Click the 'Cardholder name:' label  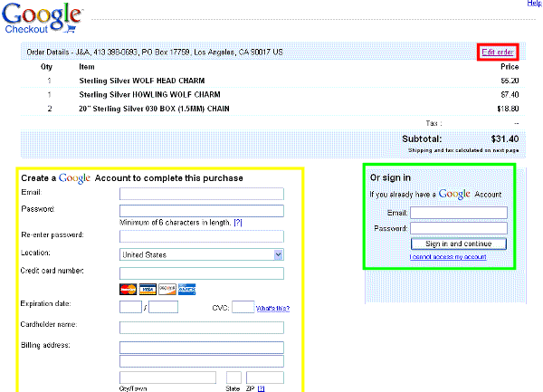[49, 324]
